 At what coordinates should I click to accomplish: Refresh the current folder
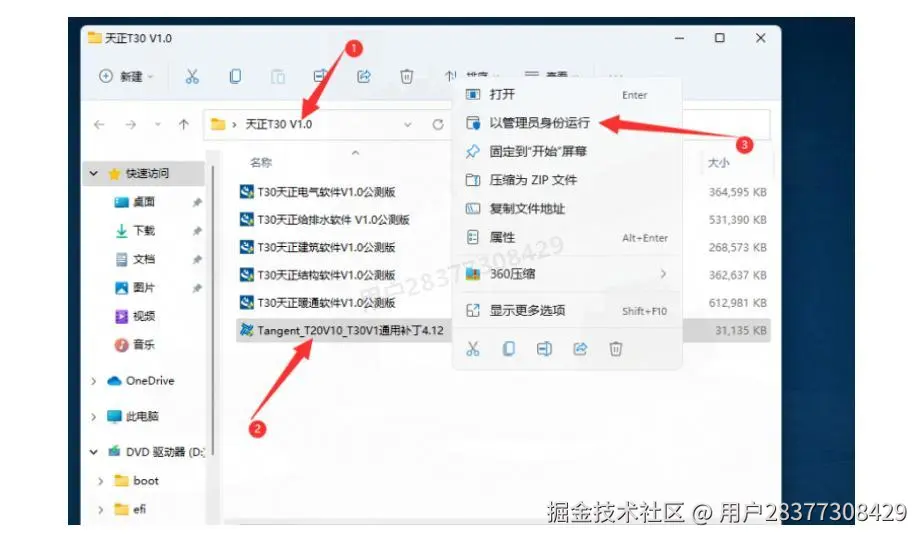[438, 124]
